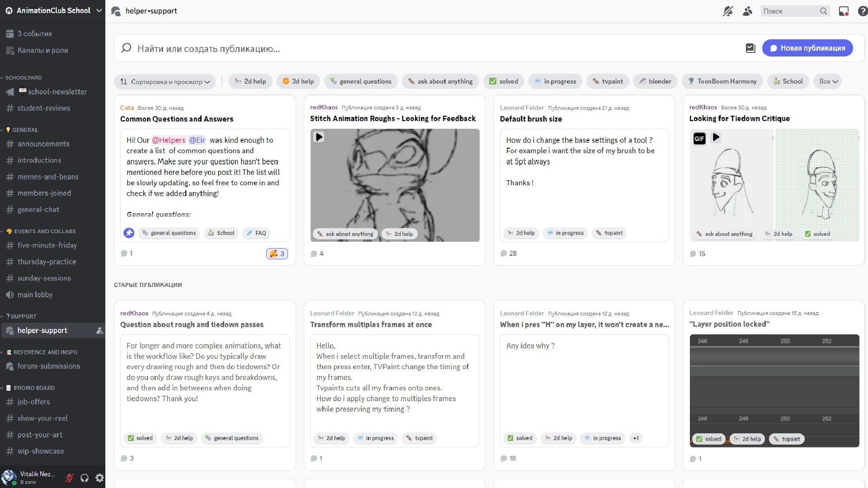Open the general-chat channel
The image size is (868, 488).
tap(38, 210)
